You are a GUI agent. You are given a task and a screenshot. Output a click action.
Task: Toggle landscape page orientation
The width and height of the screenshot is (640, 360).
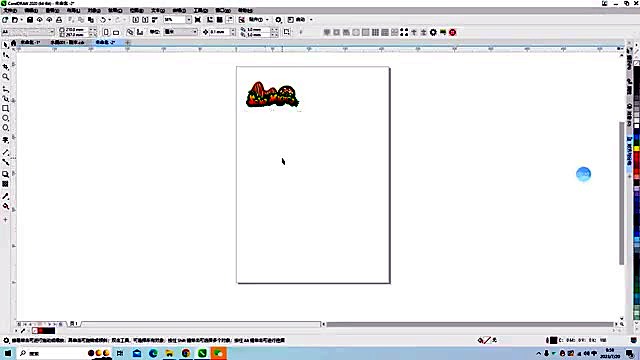(x=116, y=32)
